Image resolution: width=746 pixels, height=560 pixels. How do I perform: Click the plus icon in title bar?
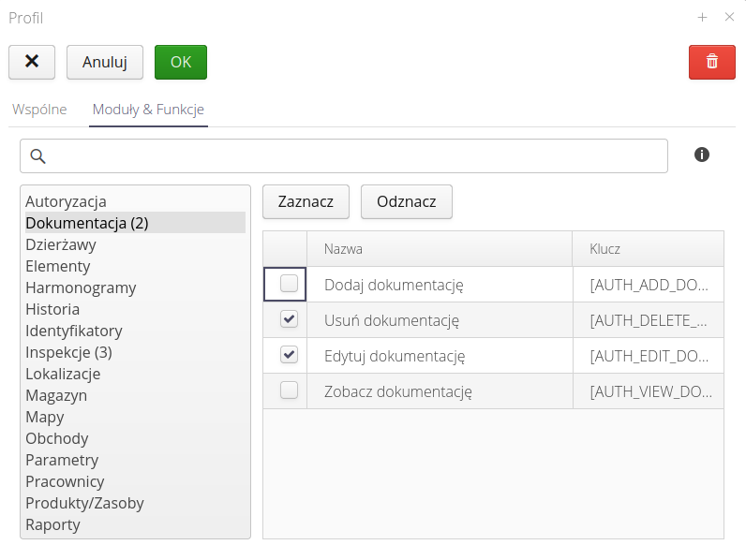tap(702, 17)
